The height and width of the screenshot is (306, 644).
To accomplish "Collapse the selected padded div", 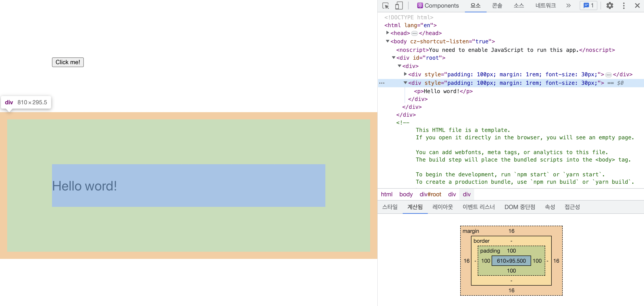I will (x=405, y=83).
